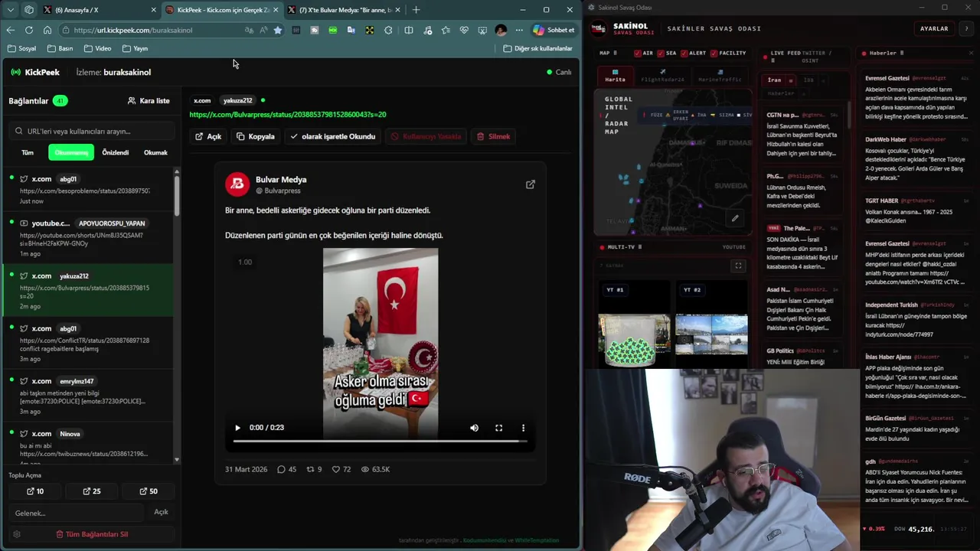Delete all links with Tüm Bağlantıları Sil
Viewport: 980px width, 551px height.
tap(92, 534)
